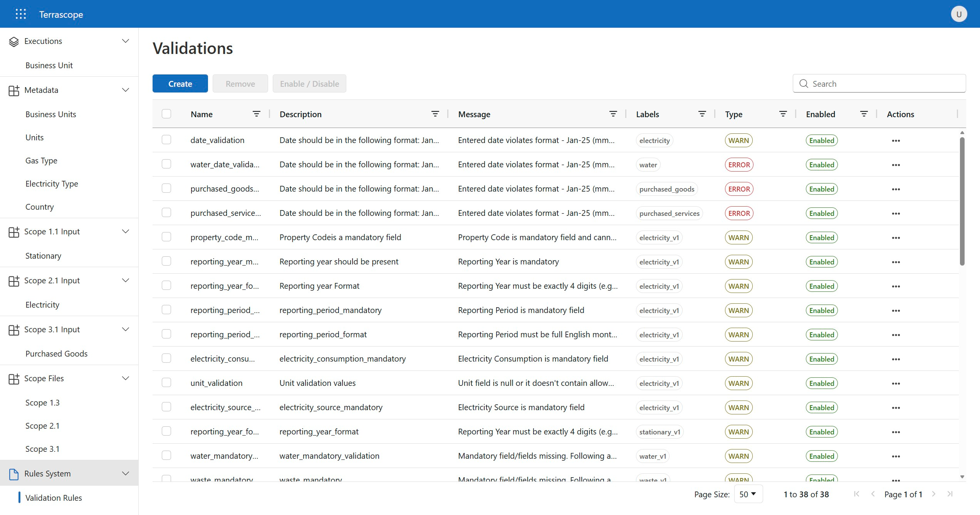Go to Gas Type in sidebar

click(x=41, y=161)
